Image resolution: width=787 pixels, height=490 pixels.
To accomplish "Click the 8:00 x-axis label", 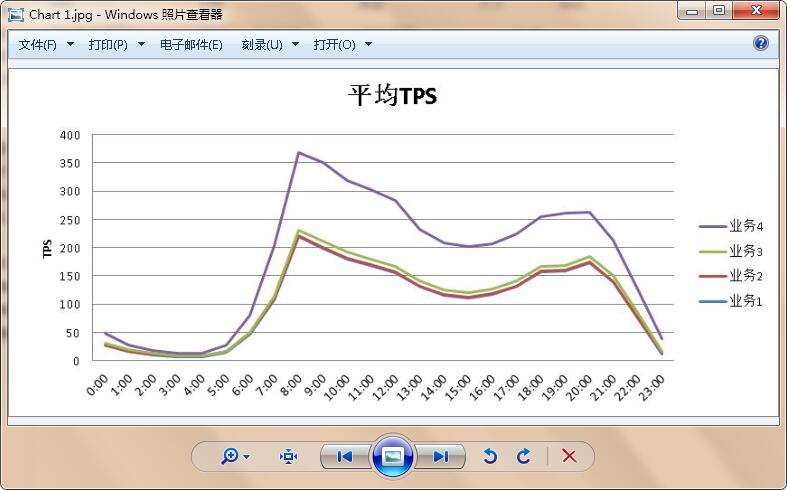I will (292, 386).
